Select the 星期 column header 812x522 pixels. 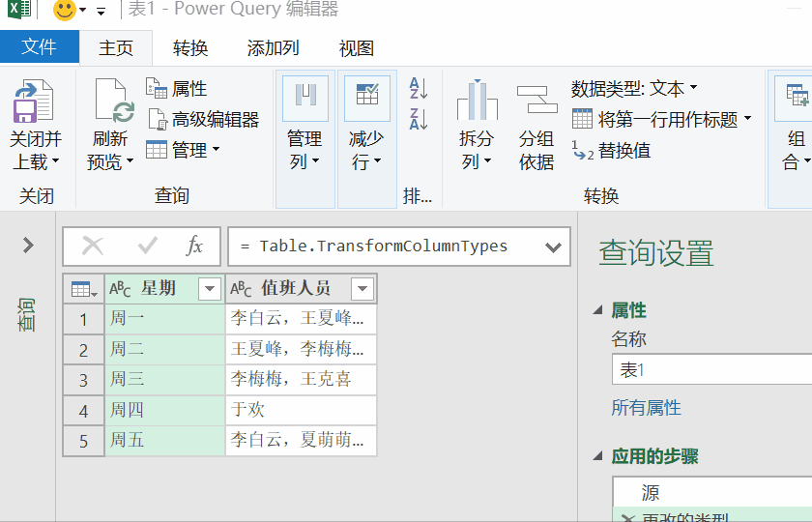click(x=159, y=288)
